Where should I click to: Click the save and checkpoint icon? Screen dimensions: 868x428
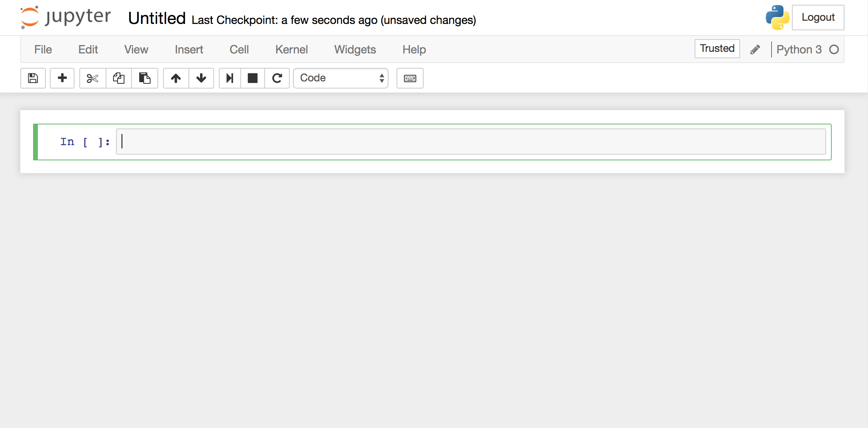33,78
